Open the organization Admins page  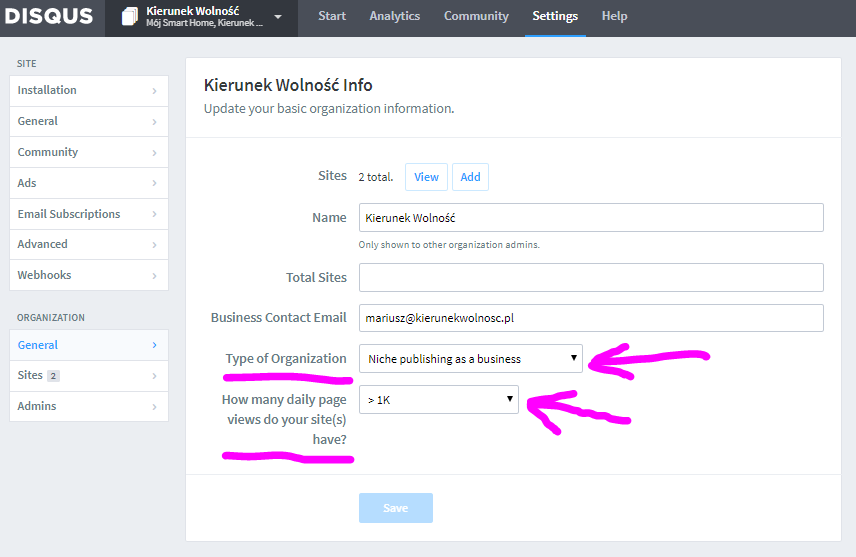(88, 406)
